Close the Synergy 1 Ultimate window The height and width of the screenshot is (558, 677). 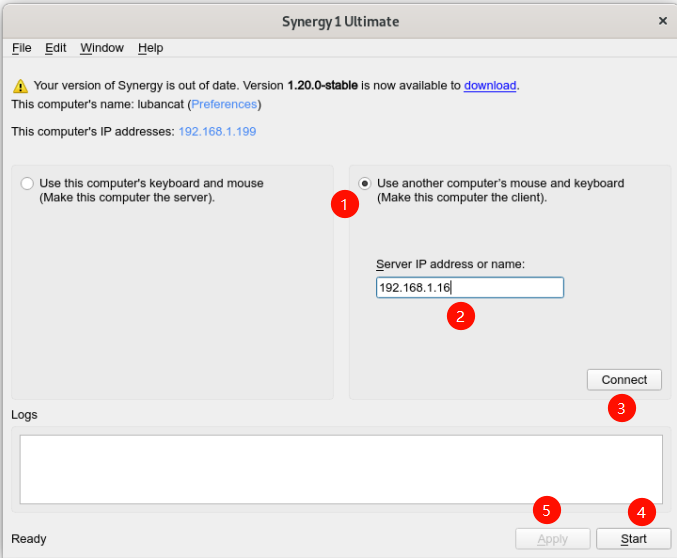[663, 21]
